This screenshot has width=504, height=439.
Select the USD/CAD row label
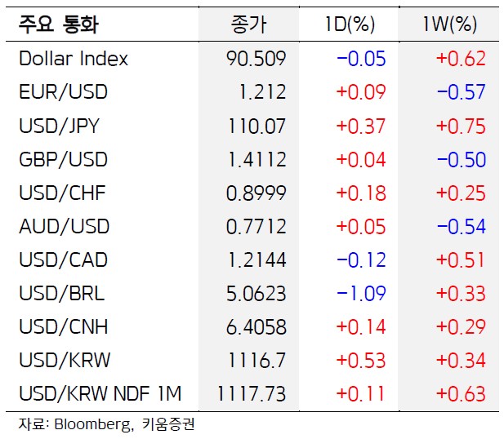click(64, 260)
